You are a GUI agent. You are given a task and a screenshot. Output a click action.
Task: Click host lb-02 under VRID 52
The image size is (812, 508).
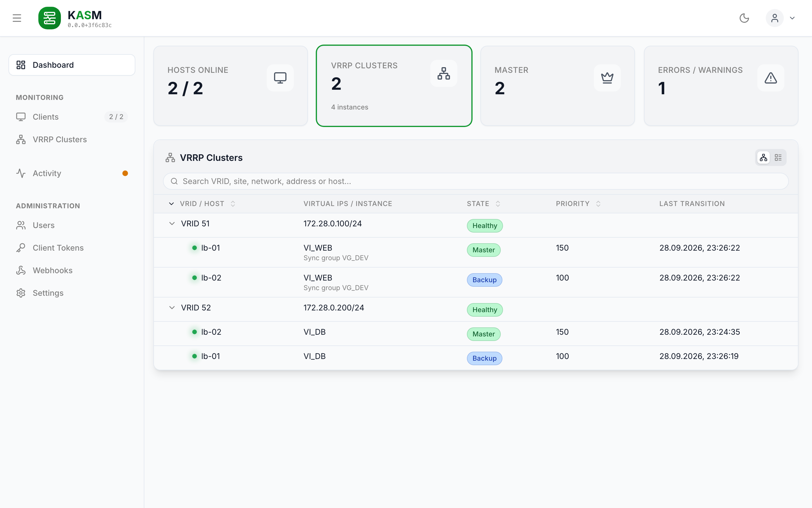(x=211, y=332)
